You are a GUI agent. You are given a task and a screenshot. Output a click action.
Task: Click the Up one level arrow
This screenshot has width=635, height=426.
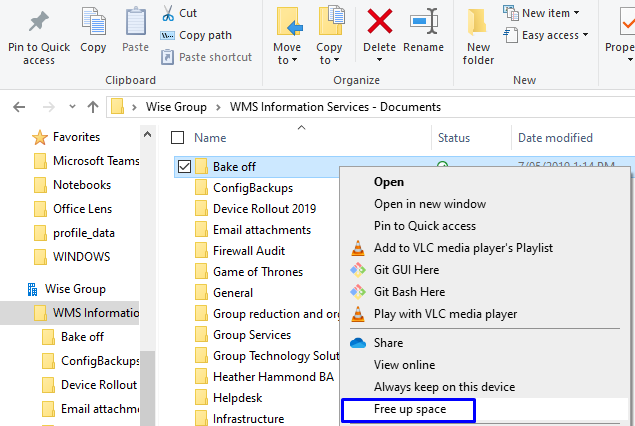pyautogui.click(x=93, y=107)
